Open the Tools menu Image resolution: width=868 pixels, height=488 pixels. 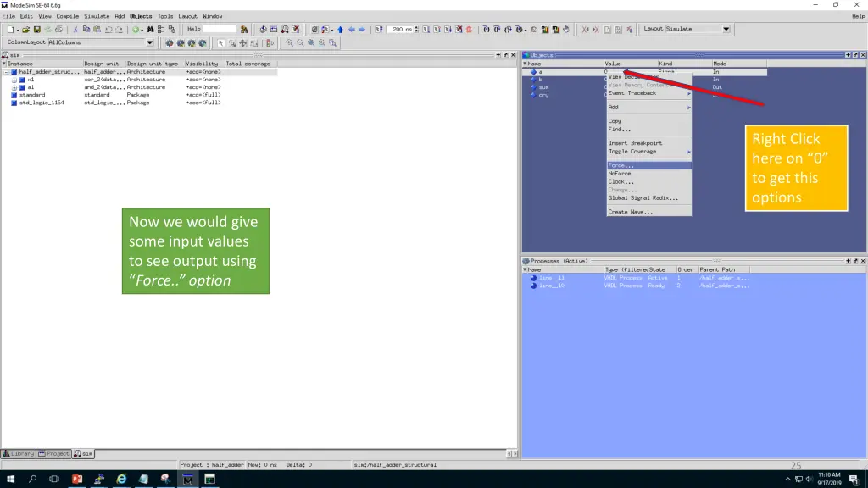point(165,17)
